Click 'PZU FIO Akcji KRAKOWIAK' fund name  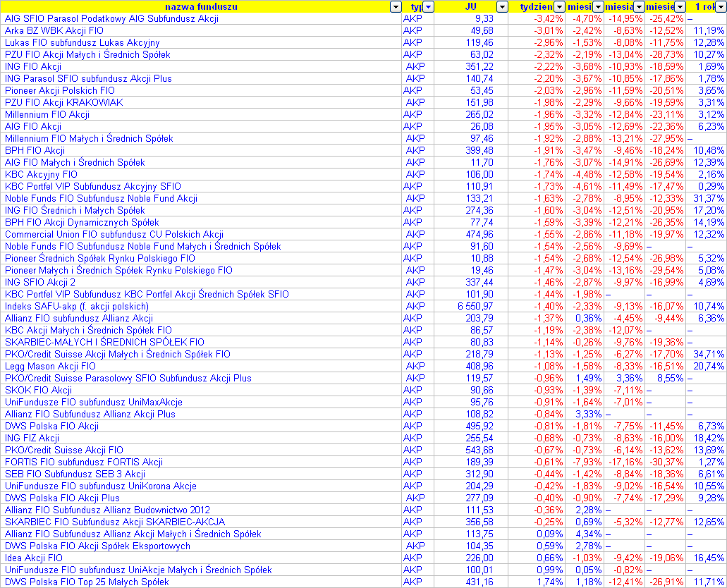coord(64,102)
